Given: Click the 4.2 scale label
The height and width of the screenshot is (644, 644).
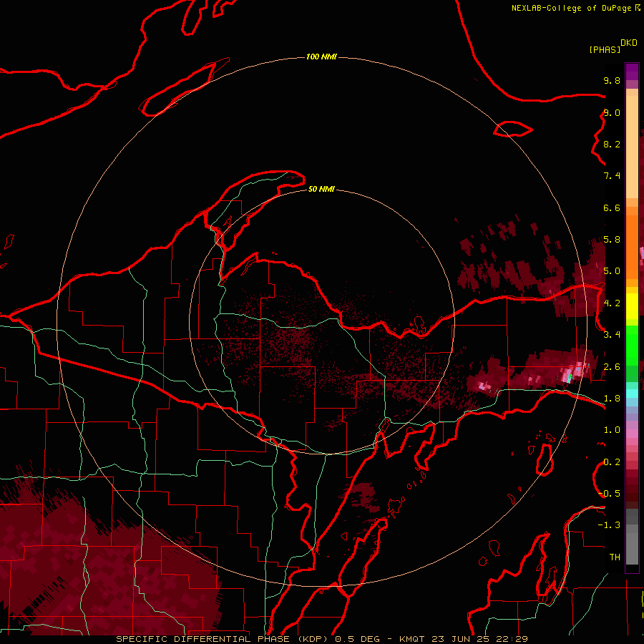Looking at the screenshot, I should pos(612,303).
